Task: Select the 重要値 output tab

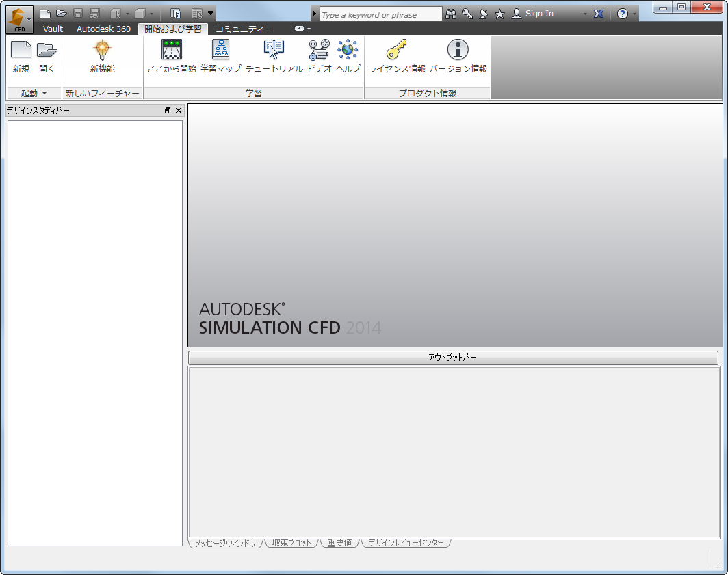Action: [x=340, y=543]
